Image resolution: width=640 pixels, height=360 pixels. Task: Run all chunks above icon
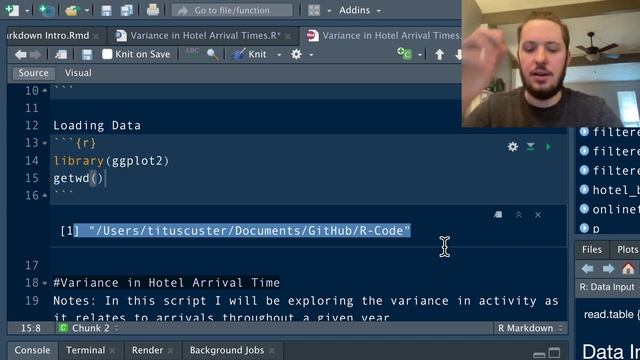pos(530,147)
